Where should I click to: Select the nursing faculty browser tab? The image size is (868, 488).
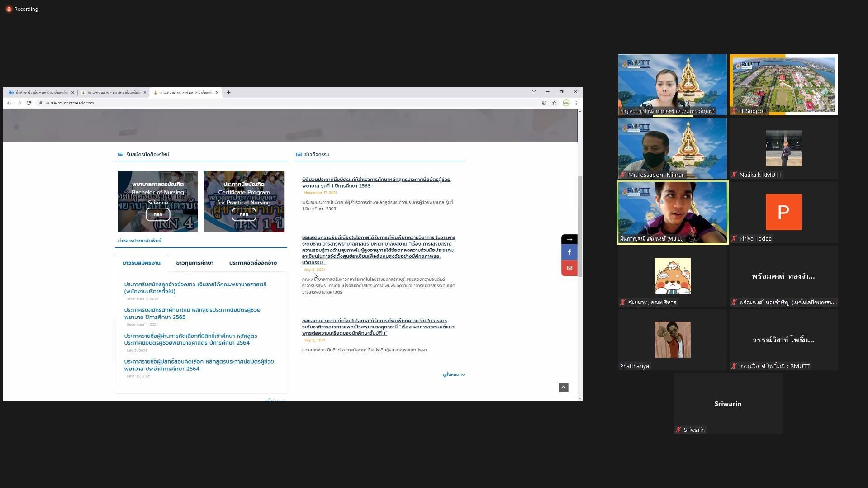pyautogui.click(x=185, y=92)
